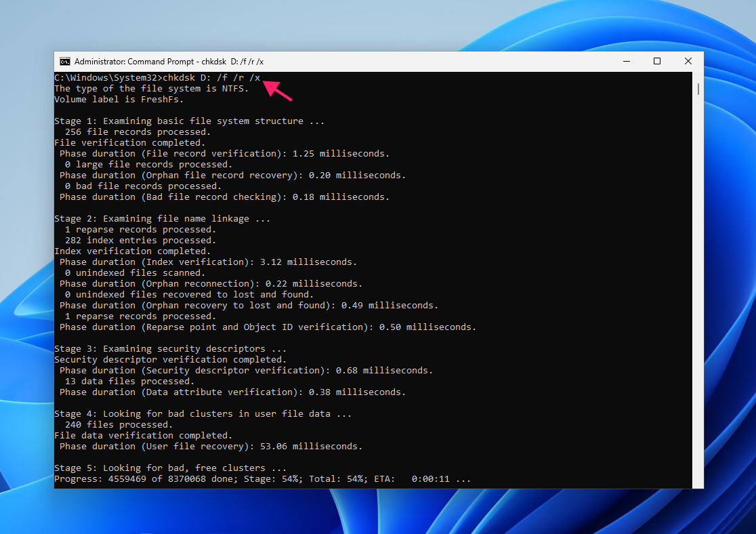Click 'The type of the file system is NTFS.'
This screenshot has width=756, height=534.
click(x=151, y=89)
